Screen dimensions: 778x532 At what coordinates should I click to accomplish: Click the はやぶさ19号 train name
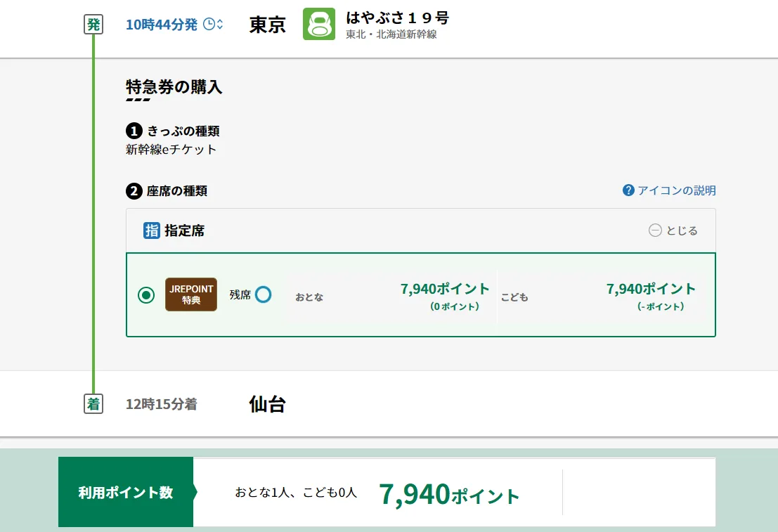click(x=398, y=18)
